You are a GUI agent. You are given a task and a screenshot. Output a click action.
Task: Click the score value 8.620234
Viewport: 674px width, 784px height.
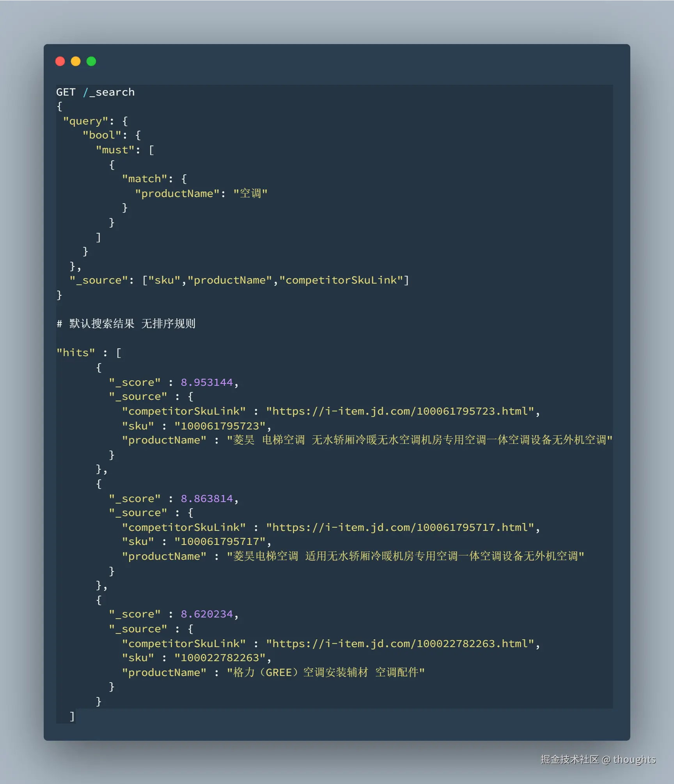(207, 614)
